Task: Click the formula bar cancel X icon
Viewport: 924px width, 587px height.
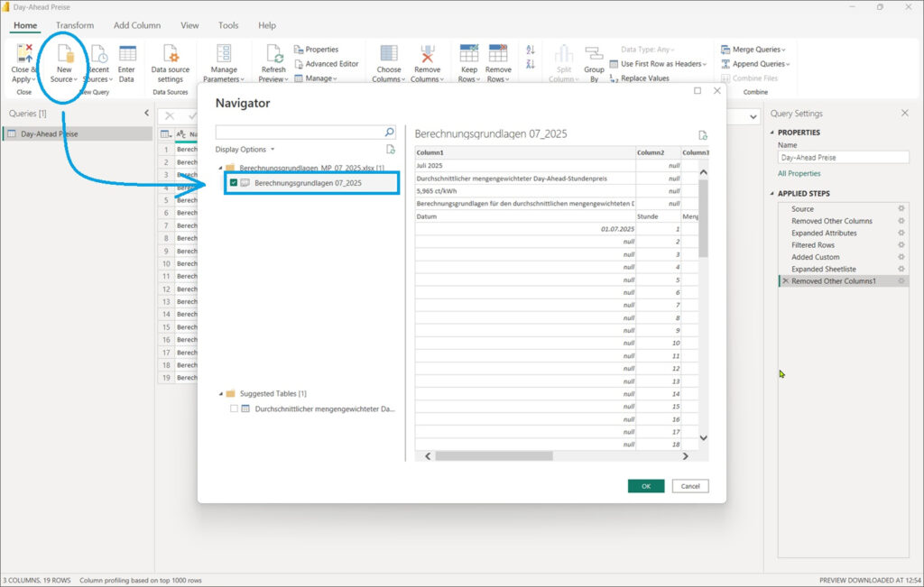Action: coord(170,116)
